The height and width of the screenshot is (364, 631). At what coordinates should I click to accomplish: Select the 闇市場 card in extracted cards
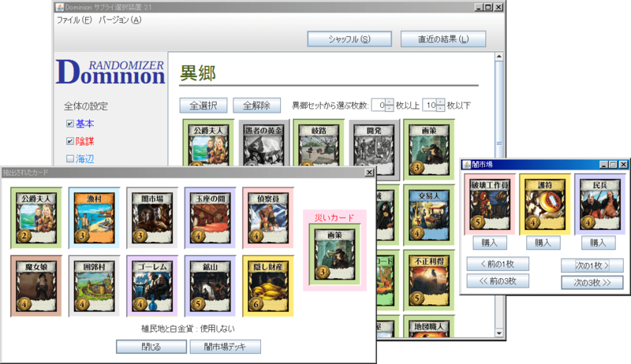tap(152, 217)
